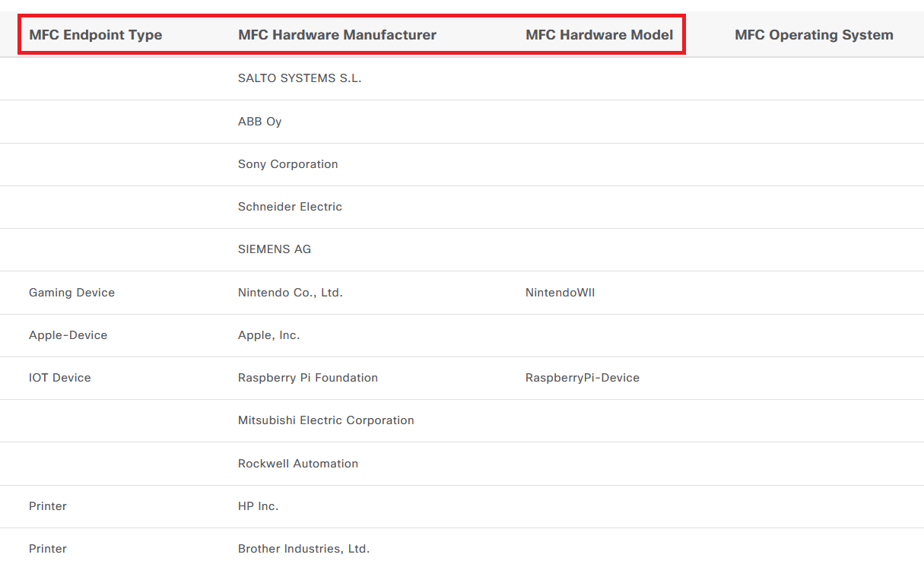Open the Nintendo Co., Ltd. entry
Image resolution: width=924 pixels, height=564 pixels.
point(289,292)
